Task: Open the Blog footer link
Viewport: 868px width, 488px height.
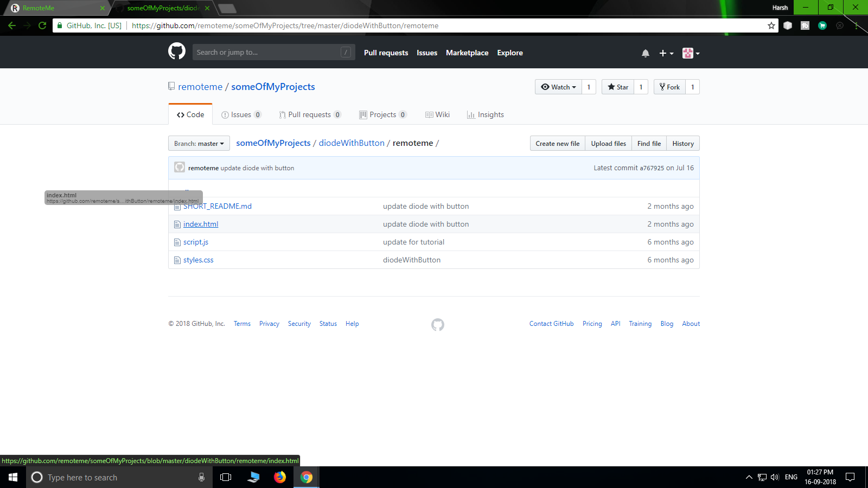Action: (667, 324)
